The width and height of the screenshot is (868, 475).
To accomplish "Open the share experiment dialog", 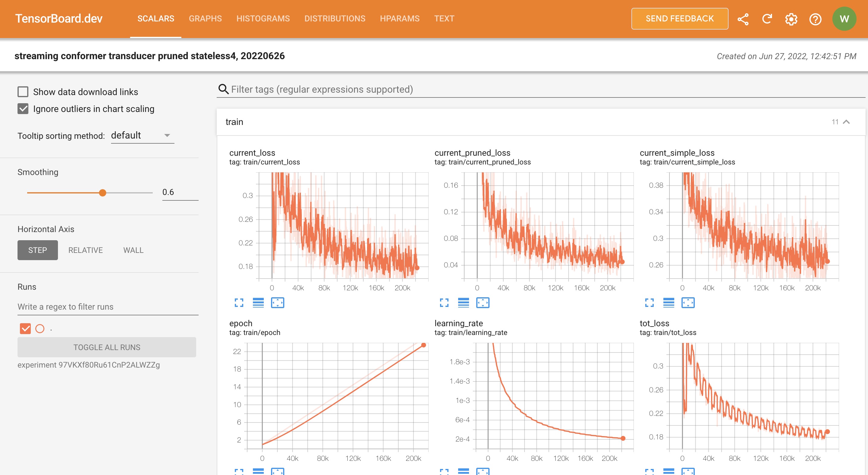I will coord(743,19).
